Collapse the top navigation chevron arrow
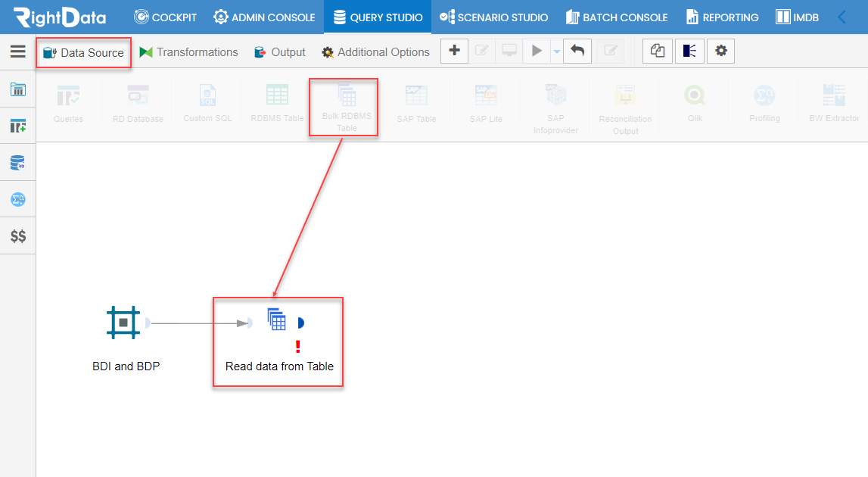 click(x=842, y=17)
